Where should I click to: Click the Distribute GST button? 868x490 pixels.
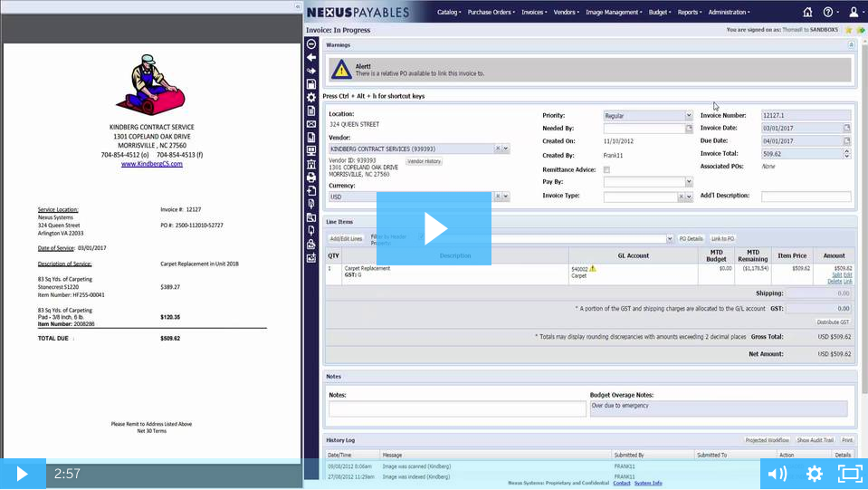click(833, 322)
